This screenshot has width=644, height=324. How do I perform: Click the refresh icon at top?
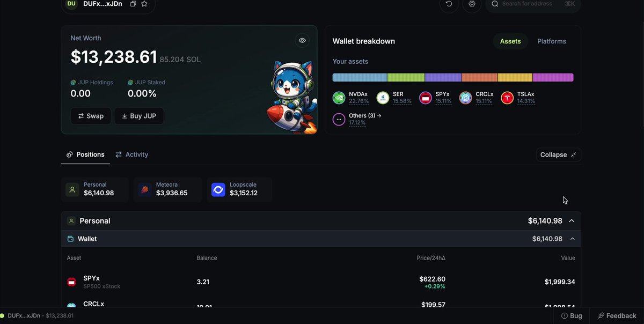click(x=449, y=4)
